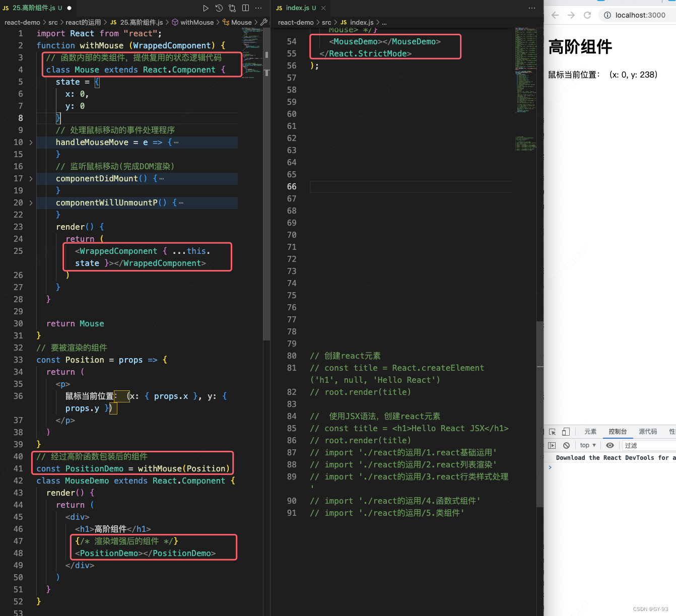This screenshot has height=616, width=676.
Task: Split the left editor with split icon
Action: 245,8
